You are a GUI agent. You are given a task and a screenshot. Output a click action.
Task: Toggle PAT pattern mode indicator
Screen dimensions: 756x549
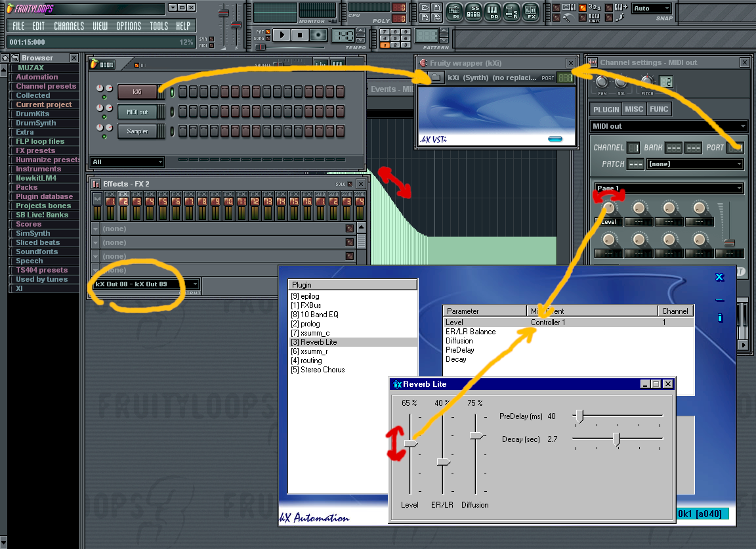click(x=268, y=32)
